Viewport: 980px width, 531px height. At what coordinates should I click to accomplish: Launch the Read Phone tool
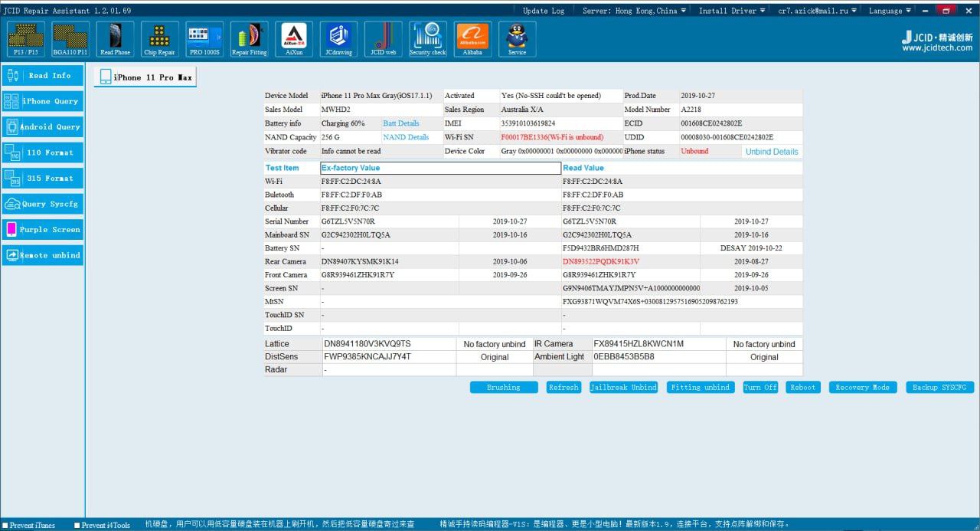[116, 38]
